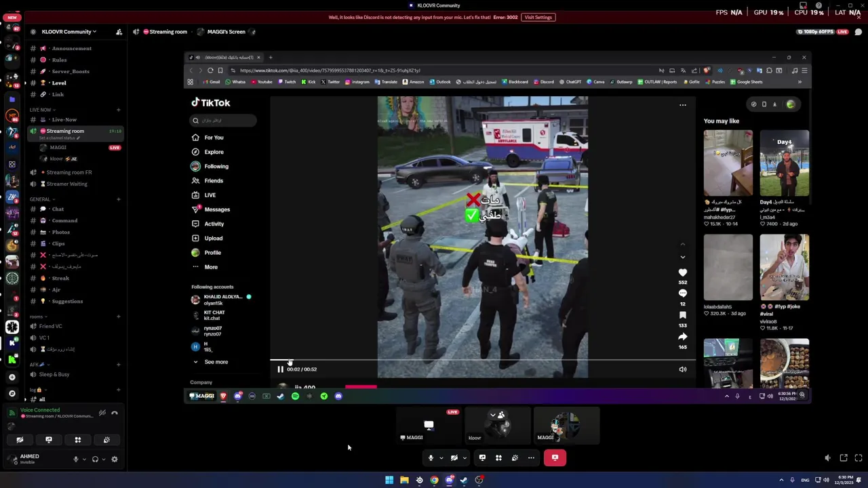Open more options ellipsis in call bar
Screen dimensions: 868x488
(531, 457)
